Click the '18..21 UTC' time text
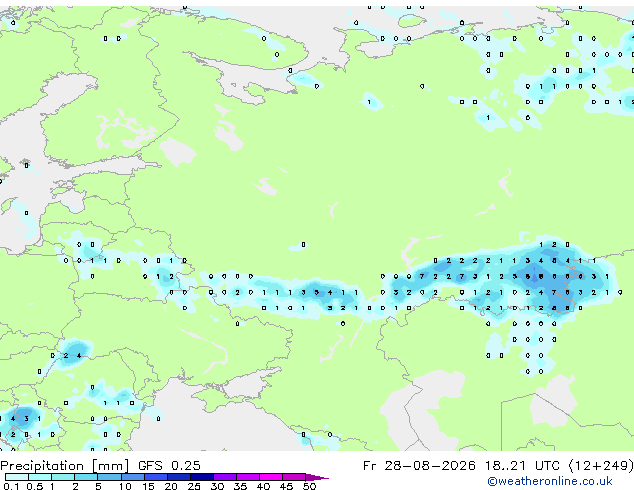 pyautogui.click(x=522, y=465)
